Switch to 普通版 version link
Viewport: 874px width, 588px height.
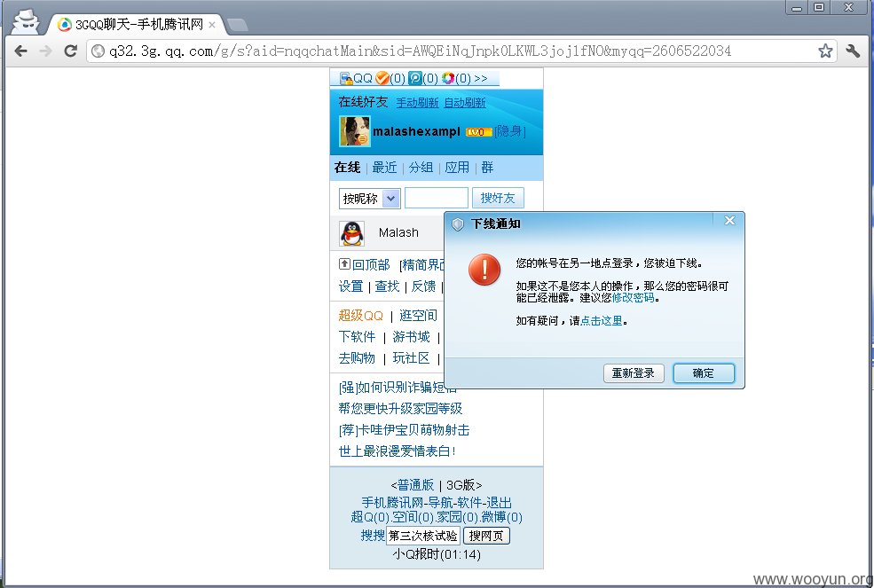pyautogui.click(x=416, y=485)
